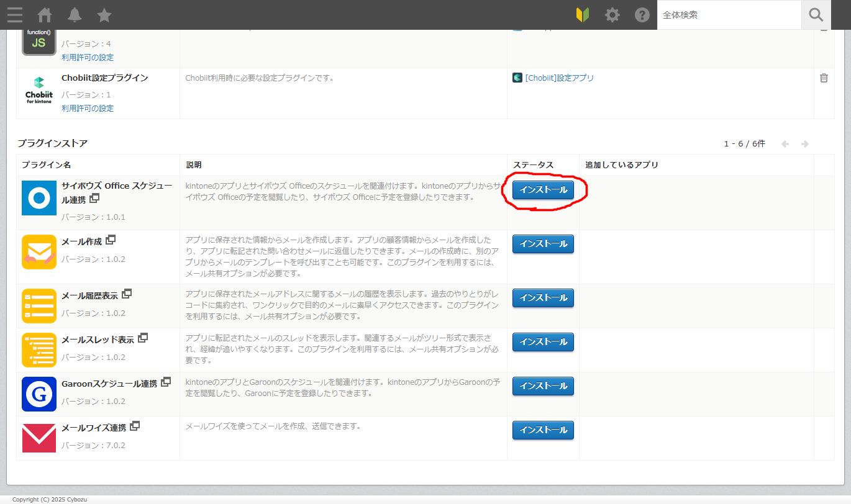Open the settings gear icon

point(612,15)
